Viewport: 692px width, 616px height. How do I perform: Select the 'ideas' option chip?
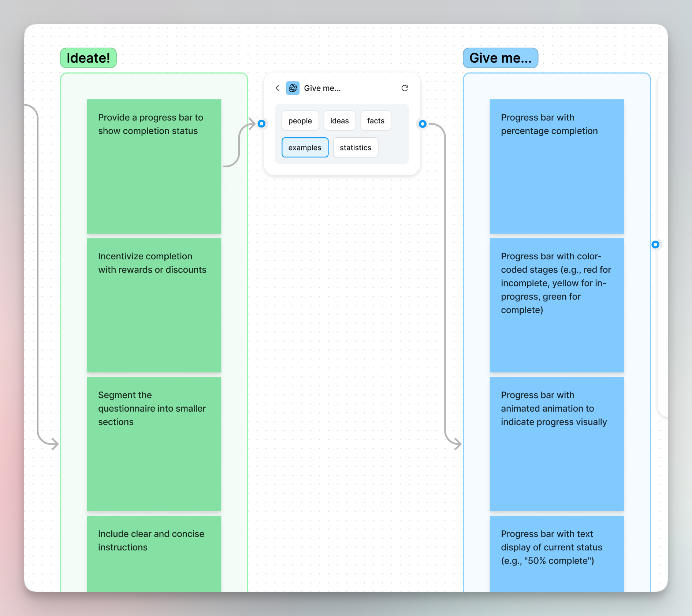click(339, 120)
